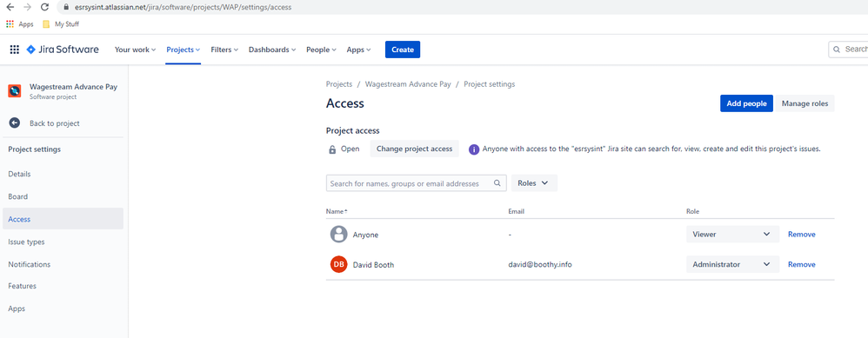Screen dimensions: 868x338
Task: Click the Back to project arrow icon
Action: point(15,123)
